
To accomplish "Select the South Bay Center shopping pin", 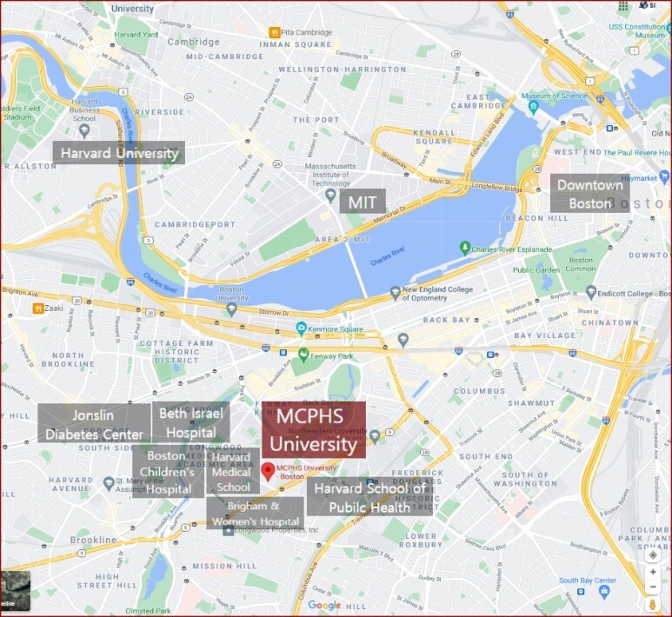I will tap(604, 592).
